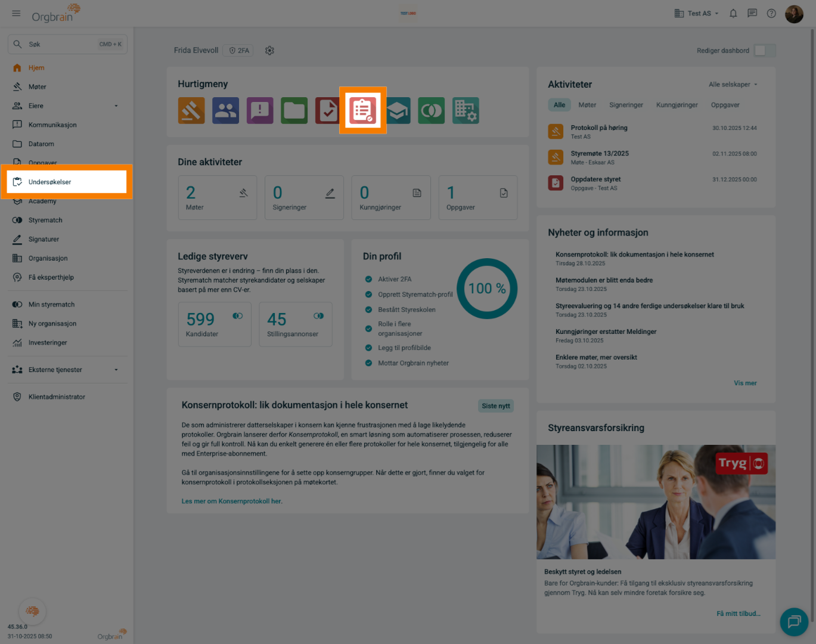Open the user avatar menu
Screen dimensions: 816x644
794,14
